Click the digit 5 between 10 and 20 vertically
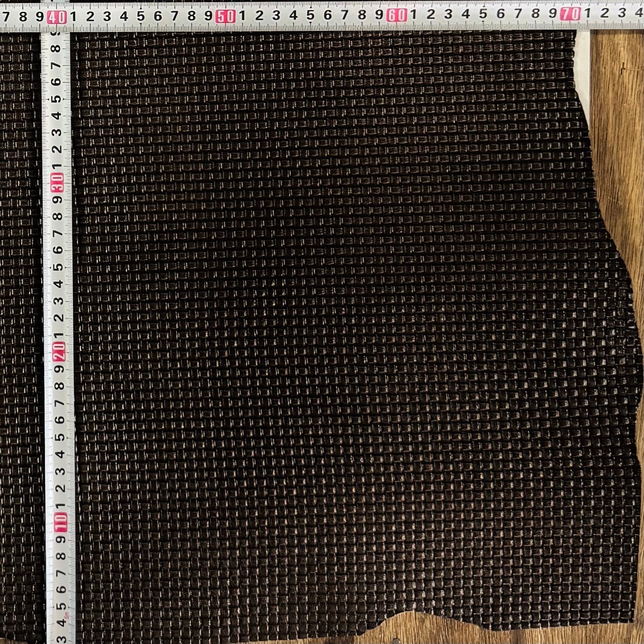Image resolution: width=644 pixels, height=644 pixels. [60, 437]
